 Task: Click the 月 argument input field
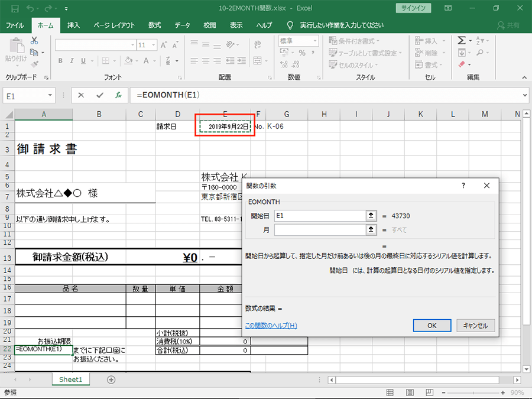click(x=320, y=229)
